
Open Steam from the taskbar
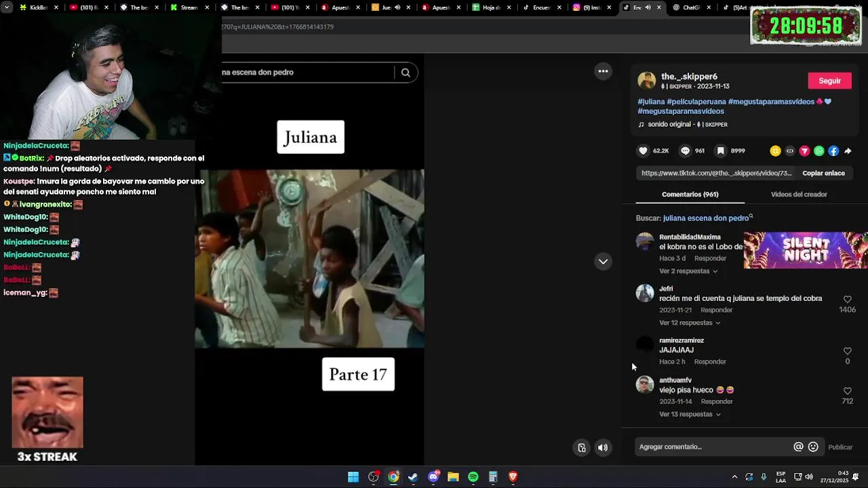(413, 477)
